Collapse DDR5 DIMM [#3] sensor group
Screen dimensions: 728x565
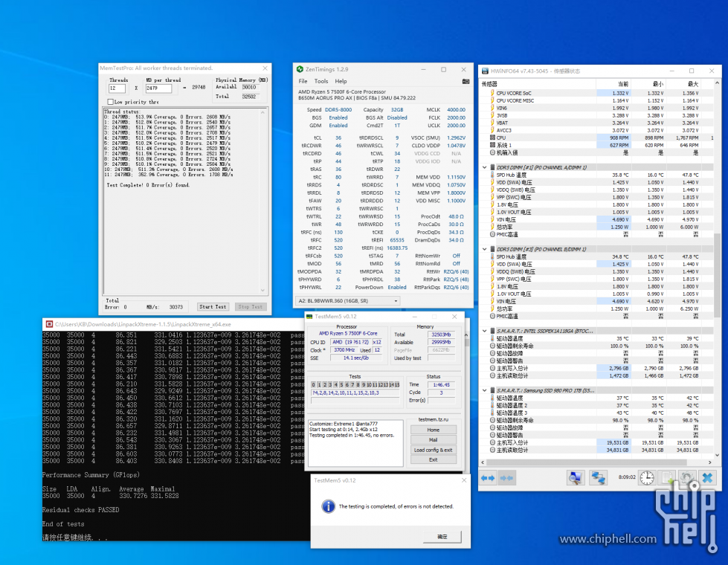pyautogui.click(x=484, y=249)
